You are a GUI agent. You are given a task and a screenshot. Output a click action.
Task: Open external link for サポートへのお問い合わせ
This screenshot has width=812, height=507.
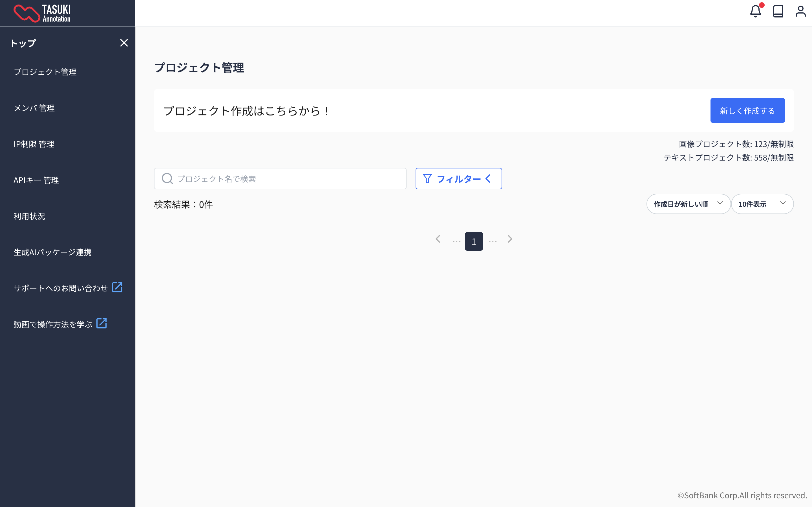coord(118,287)
